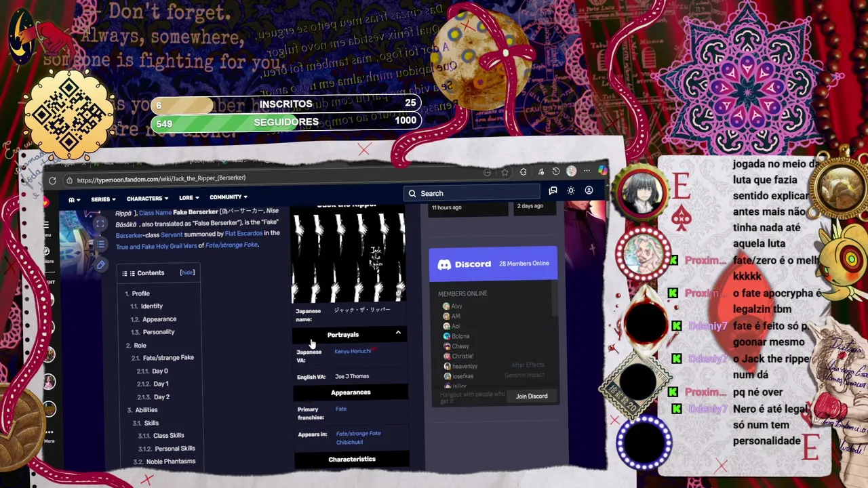Open the Copilot icon in browser toolbar

(602, 170)
